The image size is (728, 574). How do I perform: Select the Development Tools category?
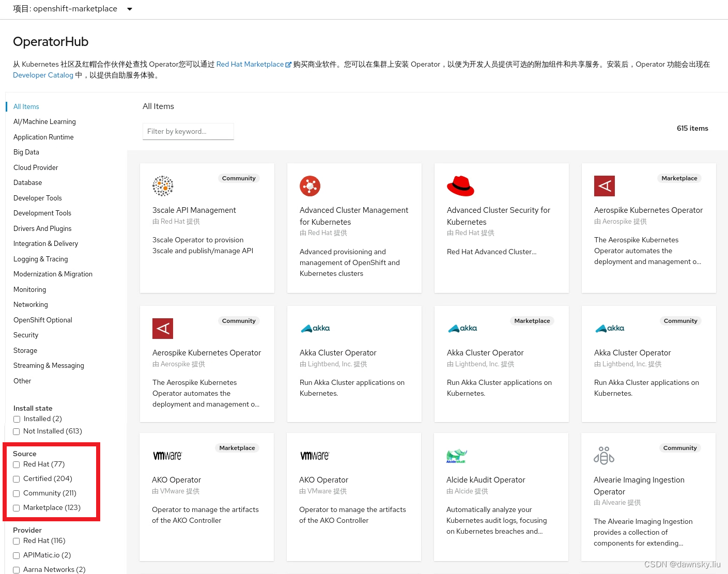pyautogui.click(x=42, y=213)
